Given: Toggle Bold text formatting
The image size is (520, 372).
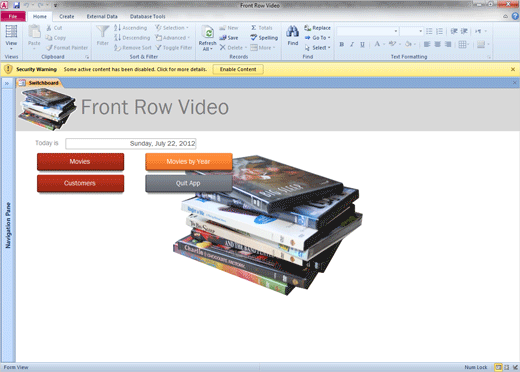Looking at the screenshot, I should (342, 44).
